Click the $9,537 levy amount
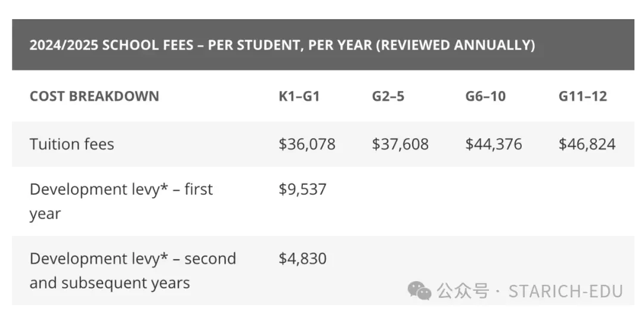This screenshot has width=644, height=317. tap(302, 189)
